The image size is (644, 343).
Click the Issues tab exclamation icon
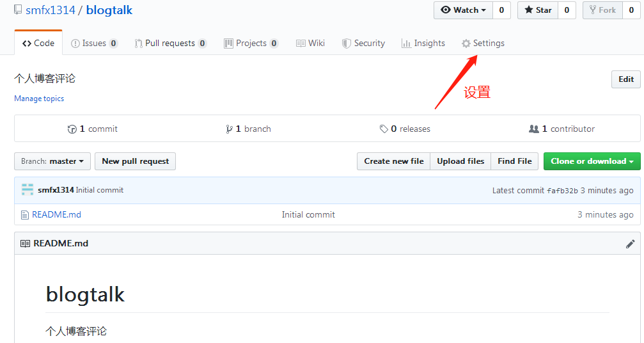[75, 43]
